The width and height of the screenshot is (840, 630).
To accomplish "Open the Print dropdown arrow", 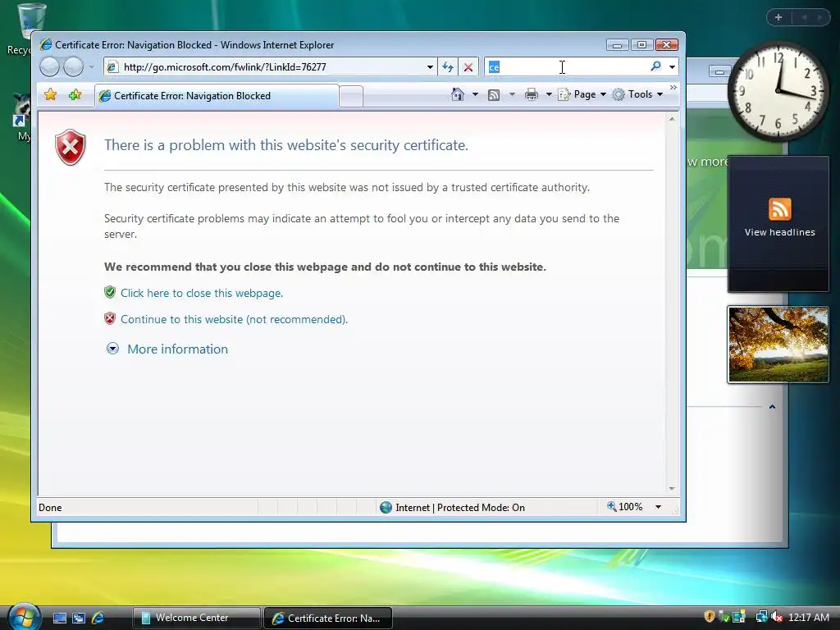I will (549, 94).
